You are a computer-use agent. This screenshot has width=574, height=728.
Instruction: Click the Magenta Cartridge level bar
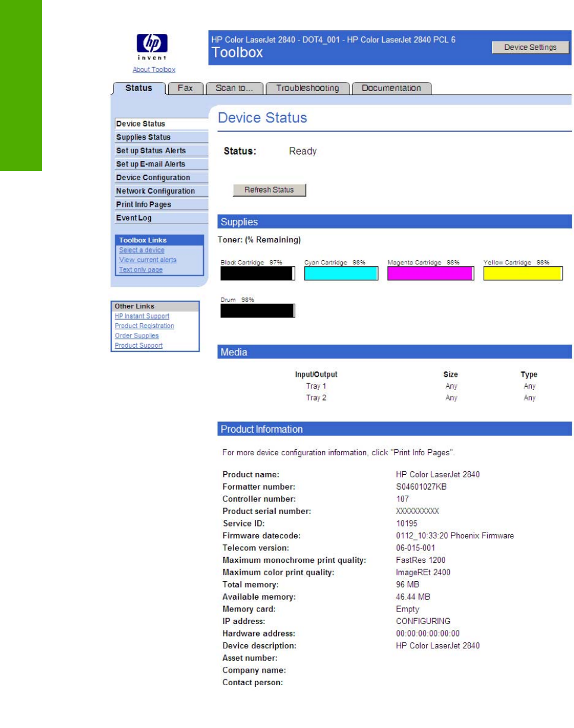[430, 273]
